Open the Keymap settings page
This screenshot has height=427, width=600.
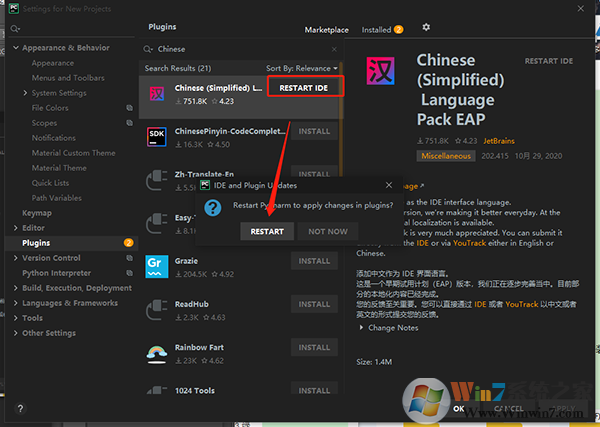tap(37, 213)
